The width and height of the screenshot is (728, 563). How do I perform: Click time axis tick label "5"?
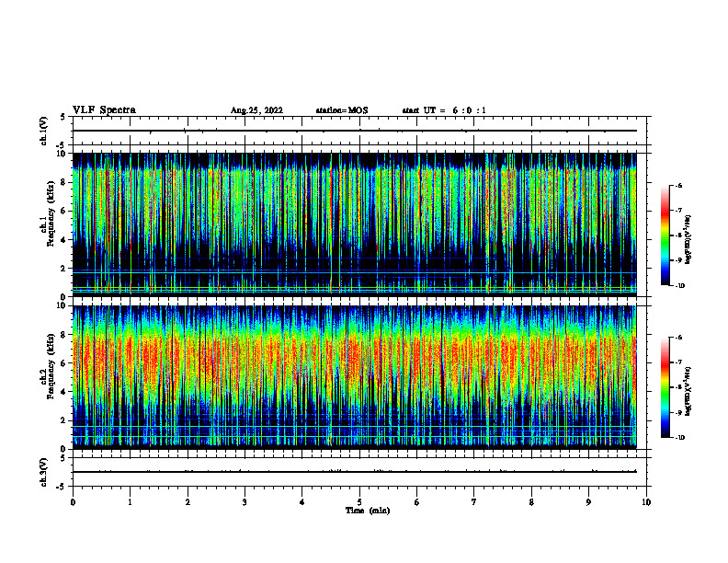359,502
